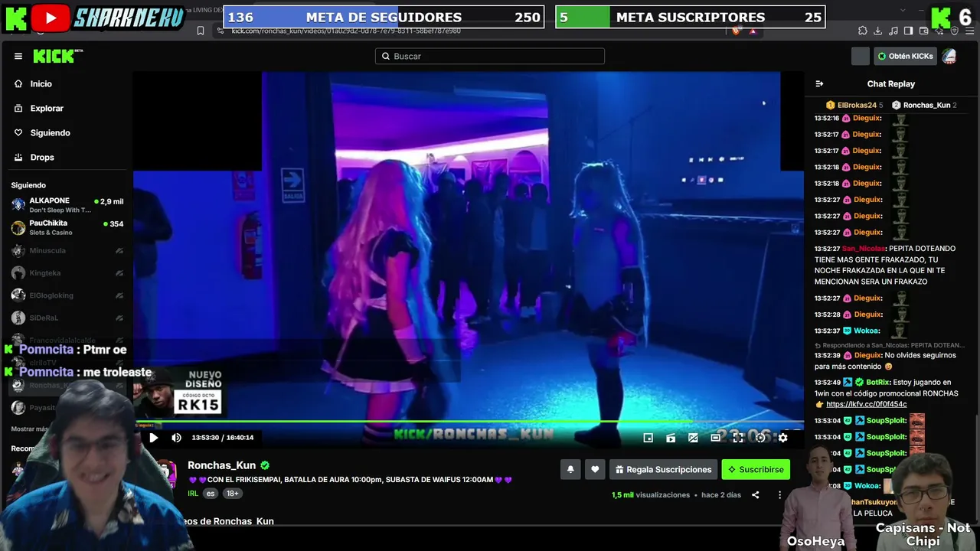Open the browser main menu

pyautogui.click(x=969, y=31)
